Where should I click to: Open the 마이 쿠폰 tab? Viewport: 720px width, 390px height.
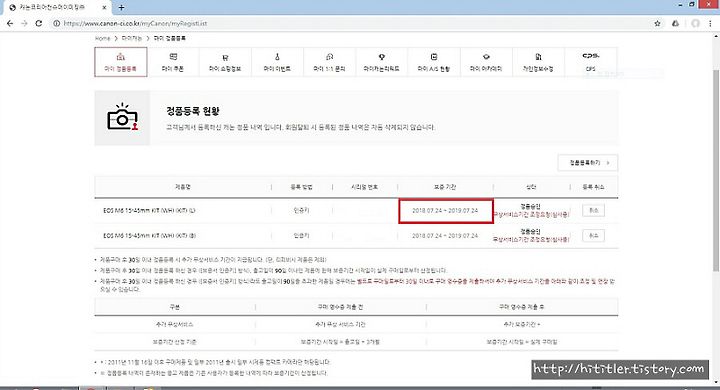point(173,62)
